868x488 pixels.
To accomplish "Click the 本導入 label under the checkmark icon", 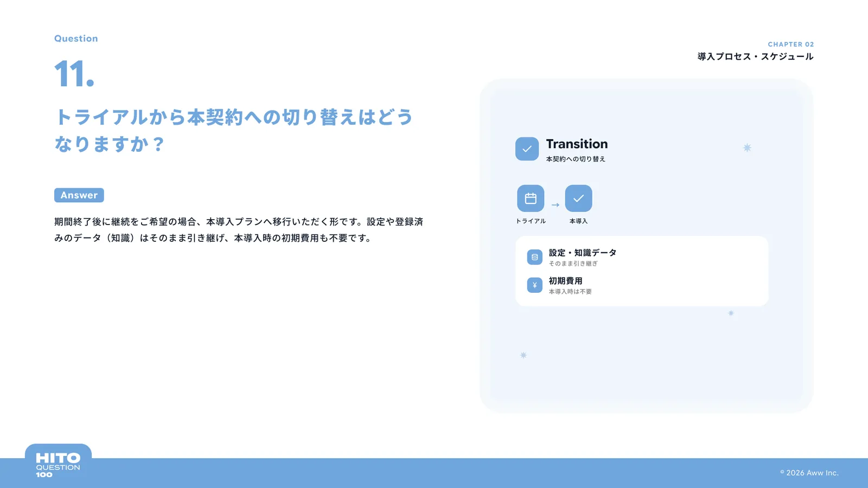I will [x=578, y=221].
